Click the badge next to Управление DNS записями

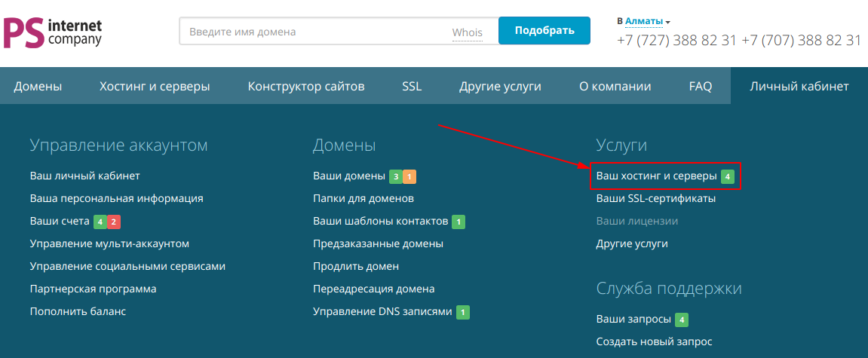462,311
